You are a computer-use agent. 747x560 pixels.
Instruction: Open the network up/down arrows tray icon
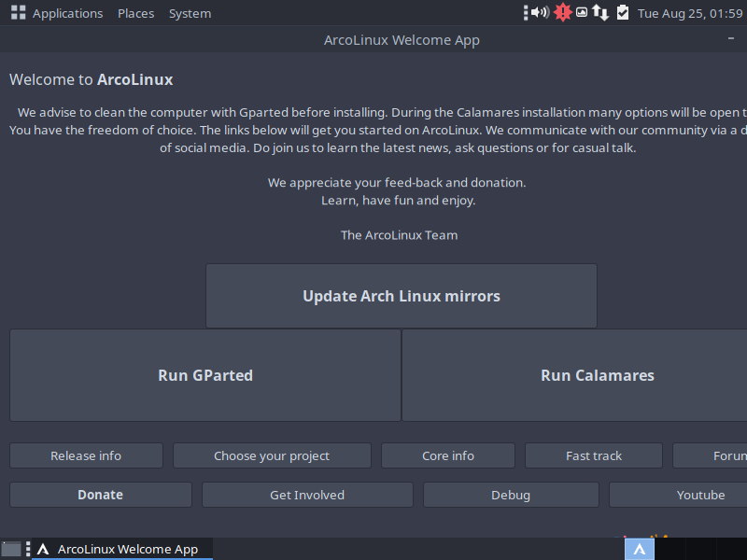pos(600,13)
